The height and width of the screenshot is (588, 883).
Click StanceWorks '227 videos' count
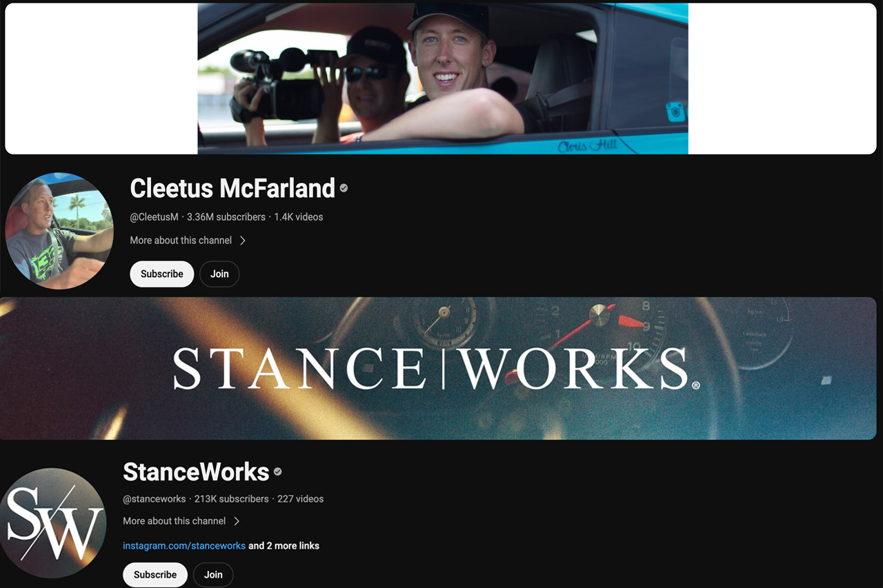pos(300,498)
